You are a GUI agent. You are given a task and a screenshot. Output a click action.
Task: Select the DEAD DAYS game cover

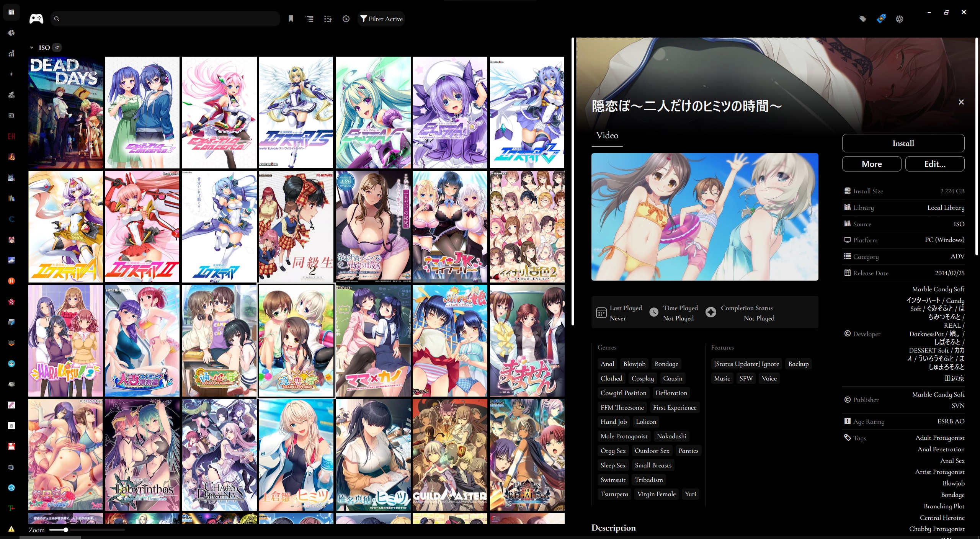[x=65, y=113]
